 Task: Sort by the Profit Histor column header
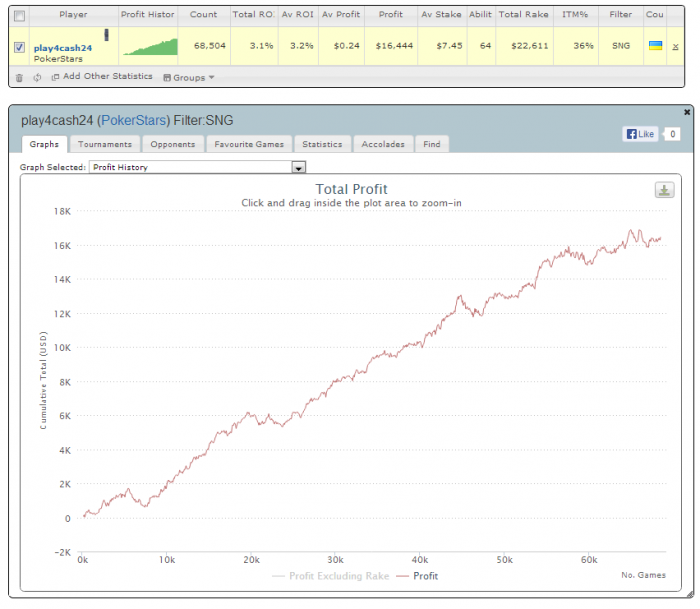click(x=148, y=15)
